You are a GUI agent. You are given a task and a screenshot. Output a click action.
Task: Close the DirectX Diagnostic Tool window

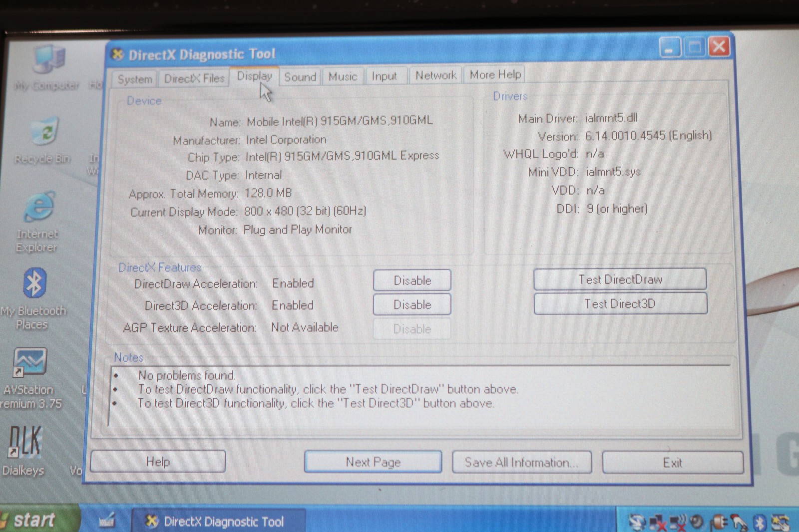point(719,47)
